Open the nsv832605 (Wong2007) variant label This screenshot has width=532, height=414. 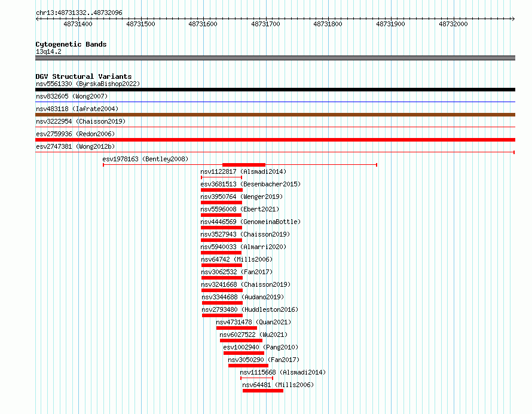pos(72,96)
